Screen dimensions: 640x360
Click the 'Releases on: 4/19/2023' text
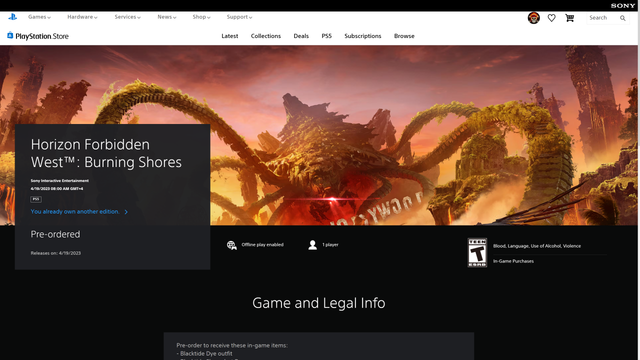coord(56,253)
